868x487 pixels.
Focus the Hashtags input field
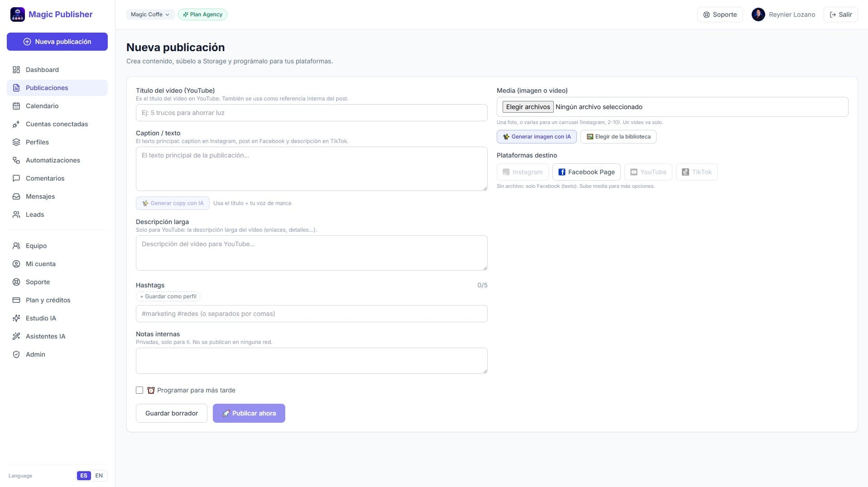click(x=312, y=314)
